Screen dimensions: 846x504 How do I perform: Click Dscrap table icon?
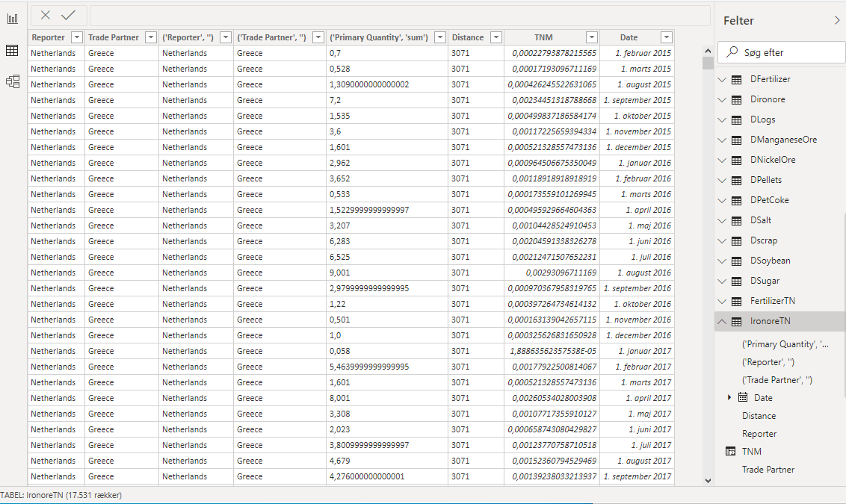point(736,241)
